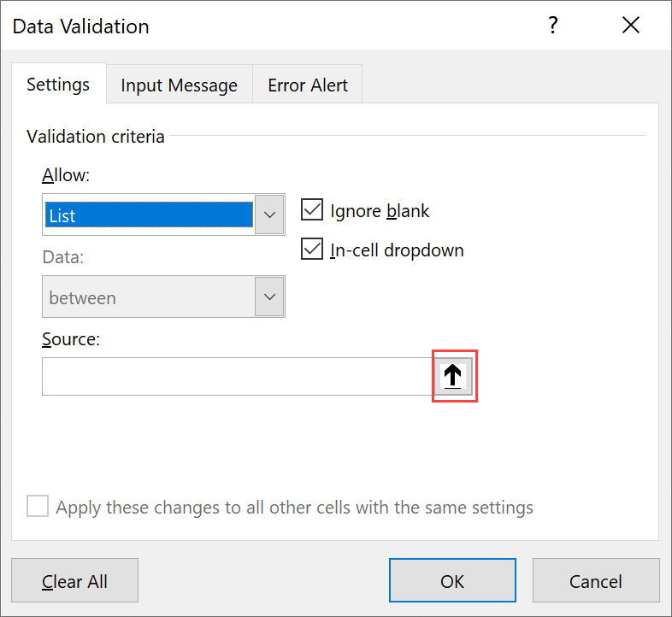The image size is (672, 617).
Task: Click the Cancel button
Action: [x=596, y=580]
